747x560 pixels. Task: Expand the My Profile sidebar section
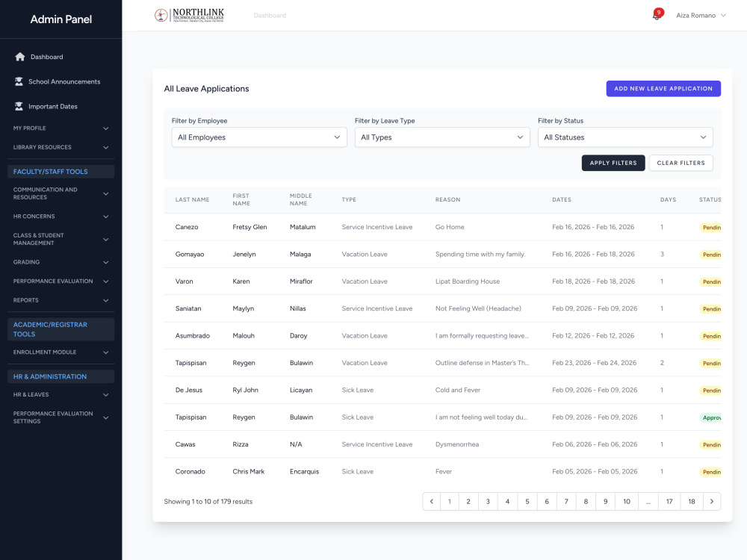[61, 128]
